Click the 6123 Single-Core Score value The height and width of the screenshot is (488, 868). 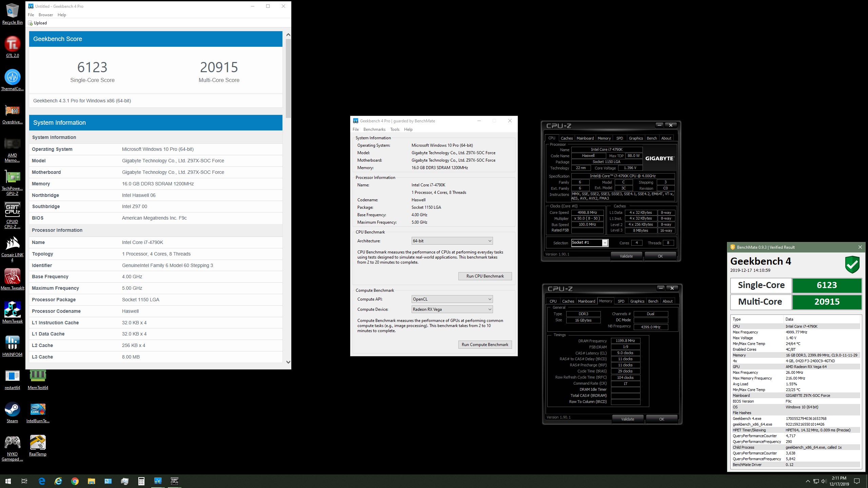click(92, 67)
